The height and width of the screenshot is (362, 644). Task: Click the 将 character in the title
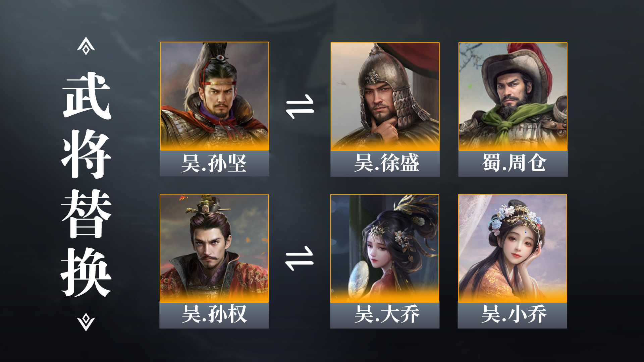click(x=87, y=154)
